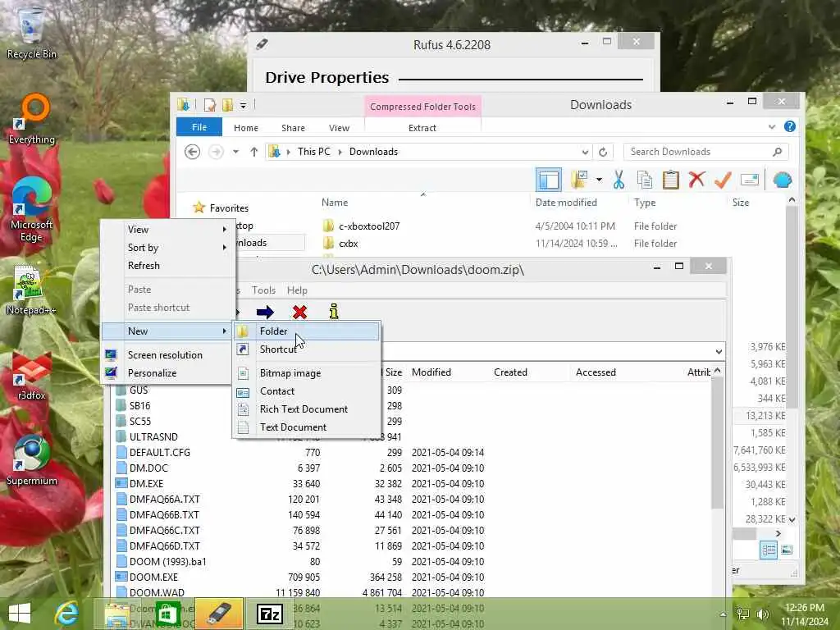Open Notepad++ desktop shortcut
840x630 pixels.
30,290
